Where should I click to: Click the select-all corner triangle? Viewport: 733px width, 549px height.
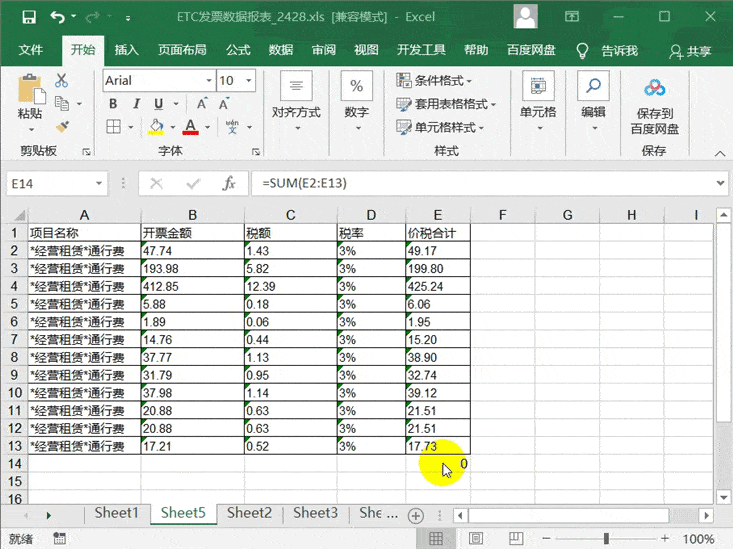(20, 215)
